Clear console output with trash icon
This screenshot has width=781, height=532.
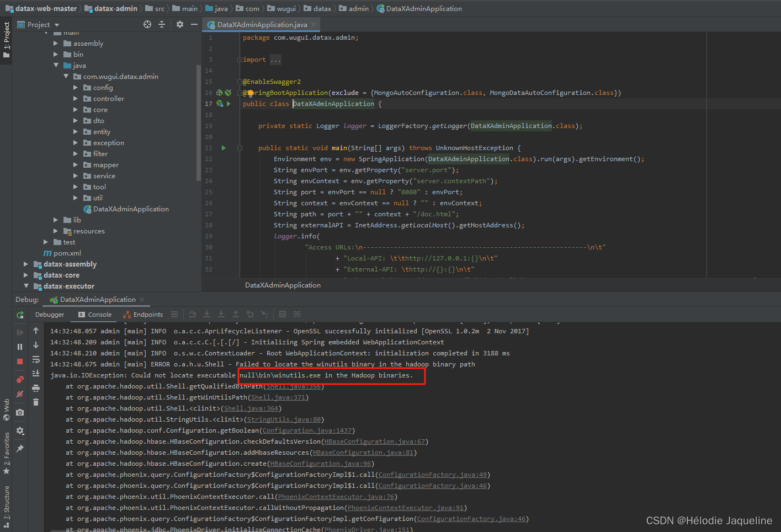36,402
